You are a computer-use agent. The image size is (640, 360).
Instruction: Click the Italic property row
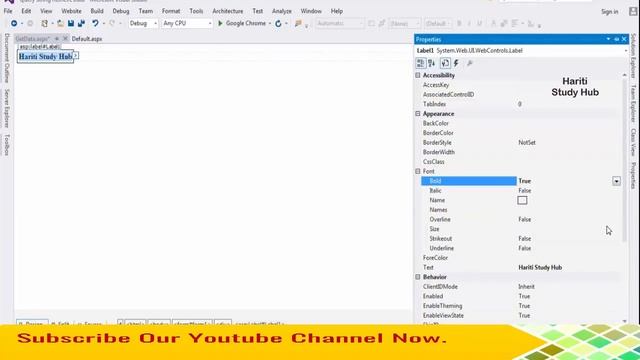coord(520,191)
